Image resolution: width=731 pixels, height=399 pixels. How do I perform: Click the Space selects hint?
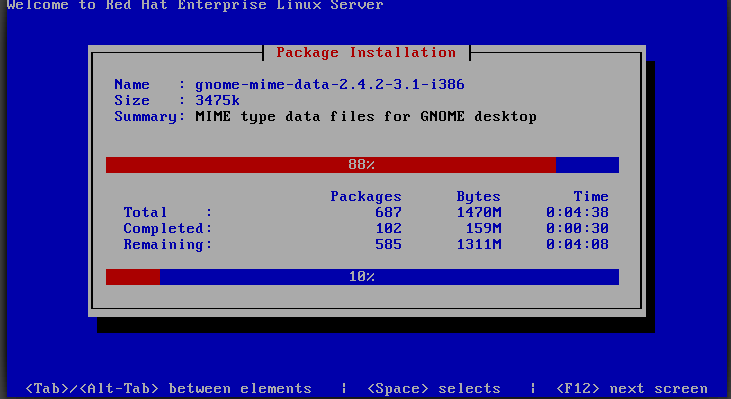[434, 389]
